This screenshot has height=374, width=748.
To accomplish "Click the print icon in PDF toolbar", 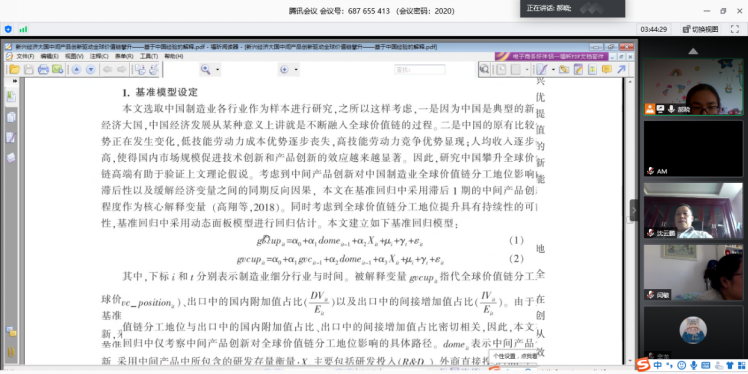I will point(43,70).
